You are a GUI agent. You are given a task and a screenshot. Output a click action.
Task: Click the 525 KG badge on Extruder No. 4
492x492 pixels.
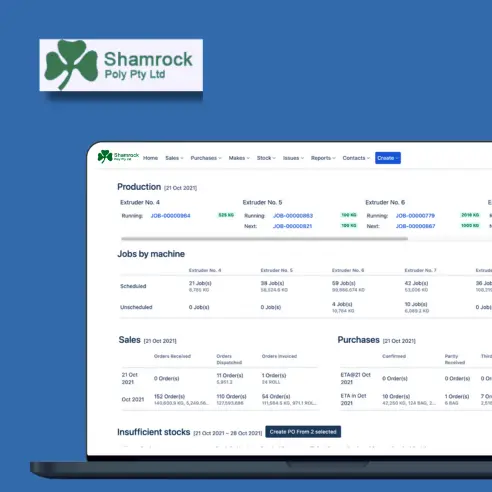pos(226,215)
